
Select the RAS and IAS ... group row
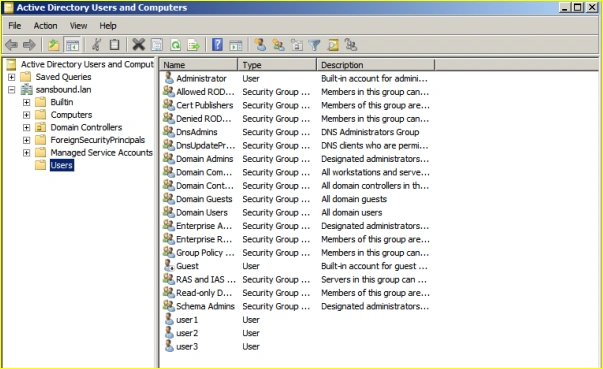tap(296, 279)
